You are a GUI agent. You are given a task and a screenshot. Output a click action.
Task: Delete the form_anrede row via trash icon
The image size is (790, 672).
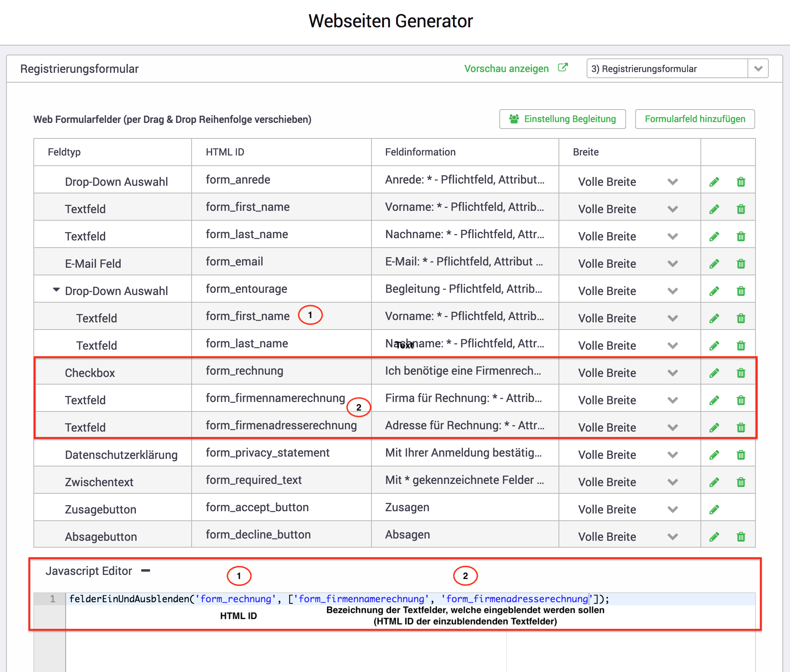[x=740, y=182]
